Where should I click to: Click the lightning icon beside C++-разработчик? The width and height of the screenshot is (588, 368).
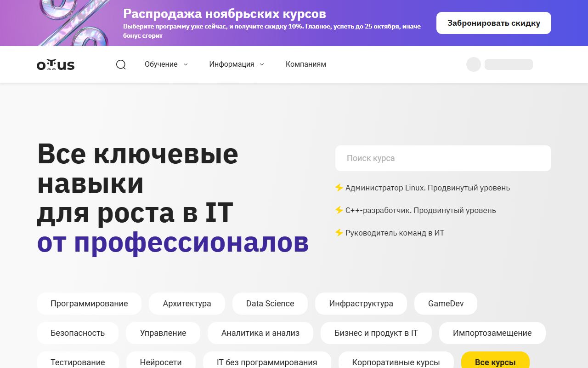[x=339, y=210]
